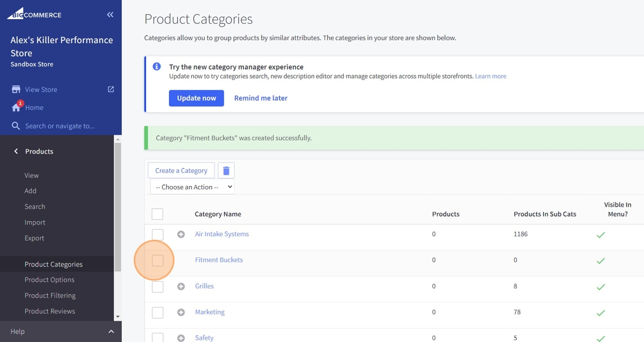Click the search magnifier icon in sidebar
Image resolution: width=644 pixels, height=342 pixels.
coord(16,126)
